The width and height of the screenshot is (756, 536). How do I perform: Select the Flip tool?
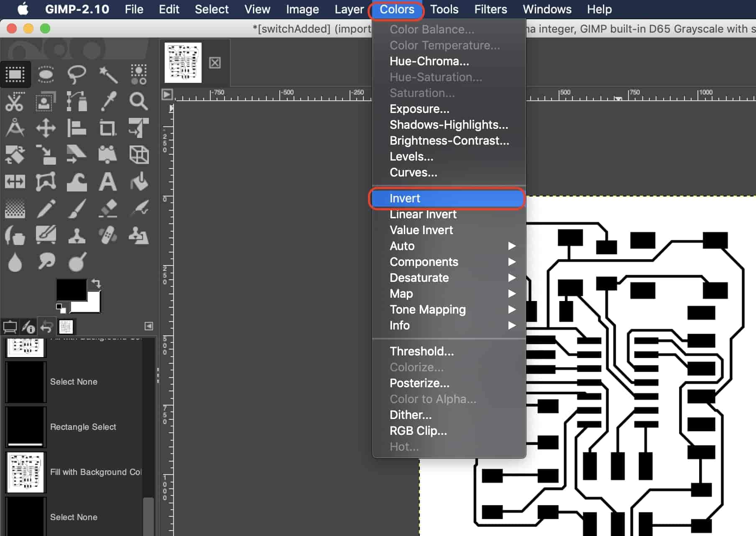pyautogui.click(x=15, y=181)
